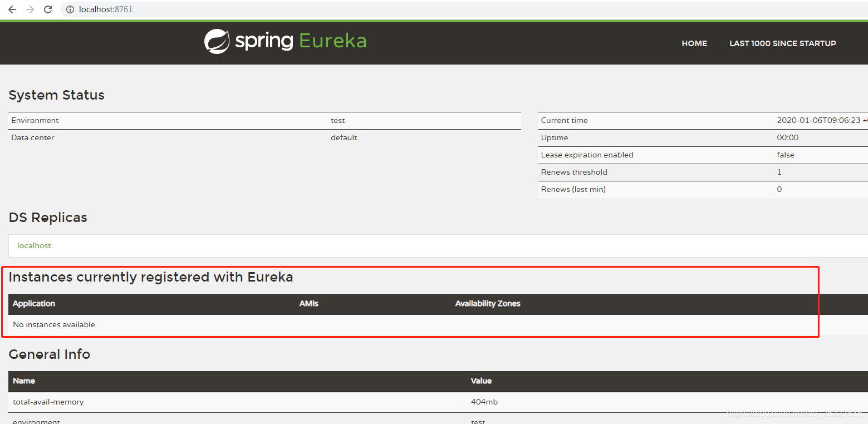Click the Spring Eureka logo

[x=285, y=41]
